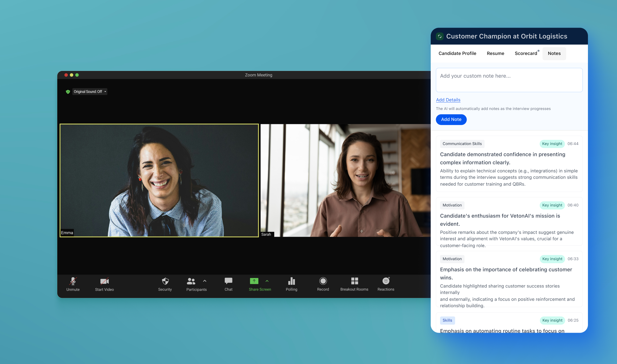Open the Reactions smiley icon

tap(386, 281)
